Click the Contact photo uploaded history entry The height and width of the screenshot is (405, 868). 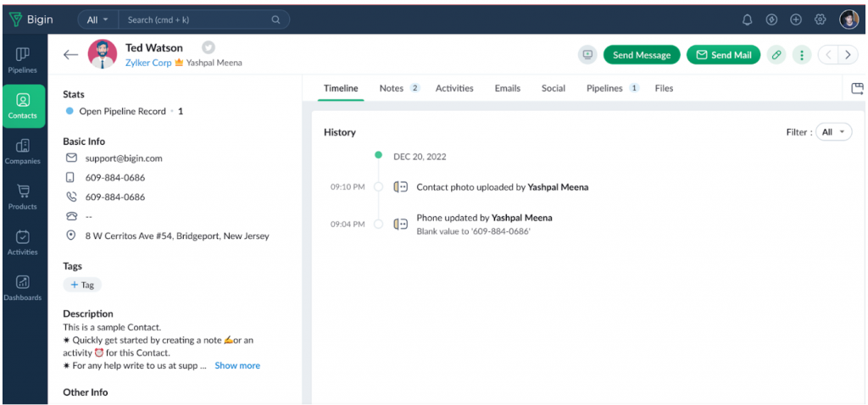(502, 187)
